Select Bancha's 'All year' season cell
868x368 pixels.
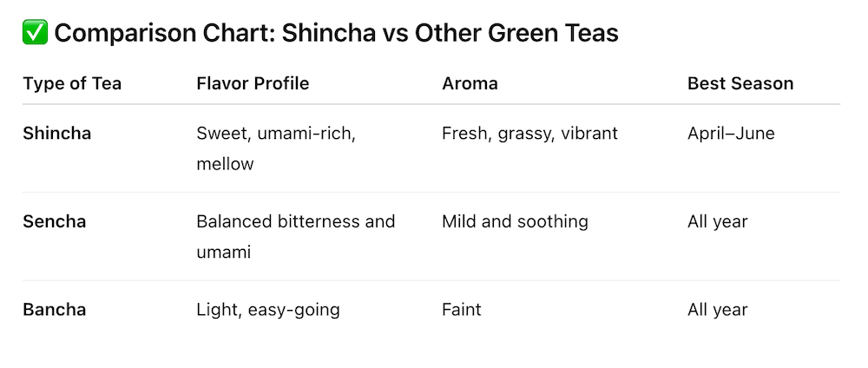pyautogui.click(x=717, y=310)
